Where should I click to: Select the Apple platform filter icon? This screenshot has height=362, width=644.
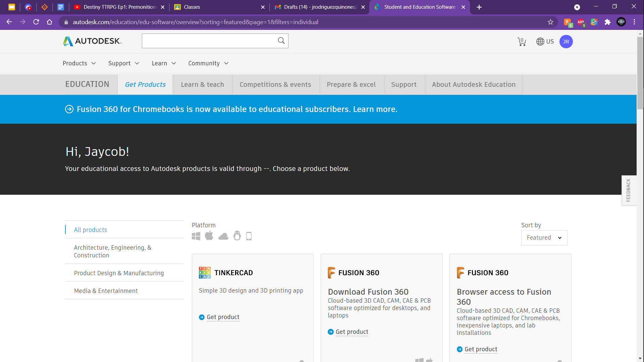pos(209,236)
